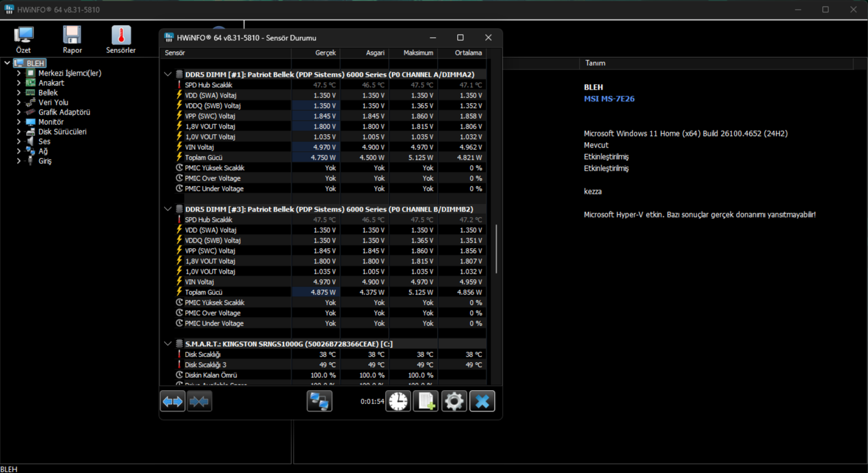Image resolution: width=868 pixels, height=473 pixels.
Task: Click the Merkezi İşlemci(ler) CPU icon
Action: tap(30, 73)
